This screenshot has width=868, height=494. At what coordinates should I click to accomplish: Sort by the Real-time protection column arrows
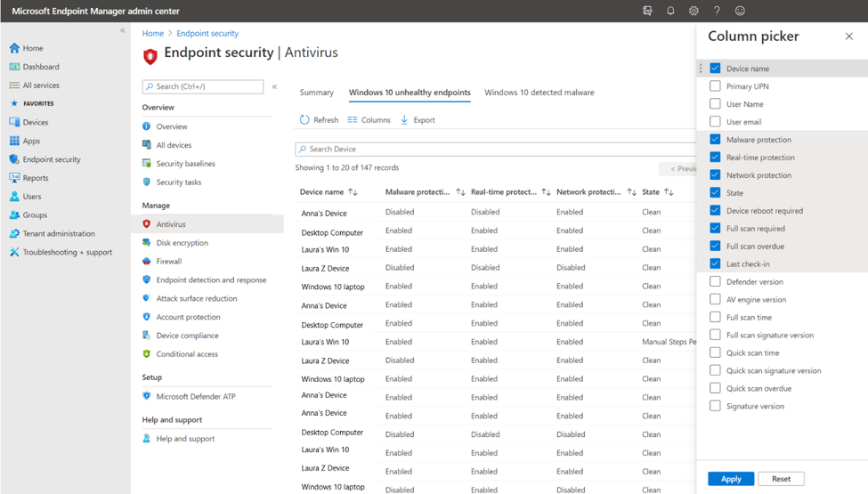coord(547,192)
